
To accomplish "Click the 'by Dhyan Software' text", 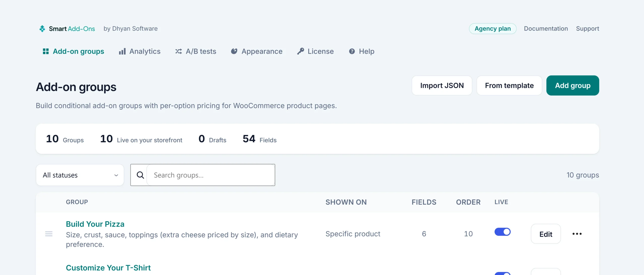I will click(131, 29).
